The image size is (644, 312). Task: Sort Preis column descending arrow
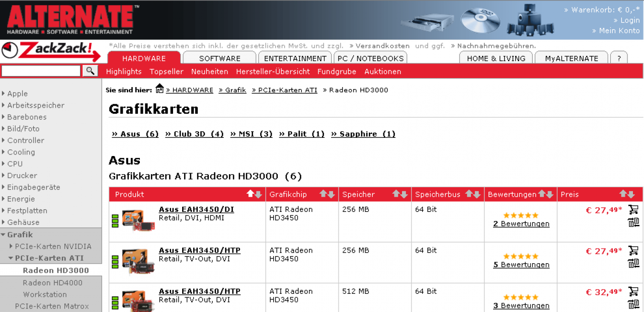pyautogui.click(x=631, y=194)
